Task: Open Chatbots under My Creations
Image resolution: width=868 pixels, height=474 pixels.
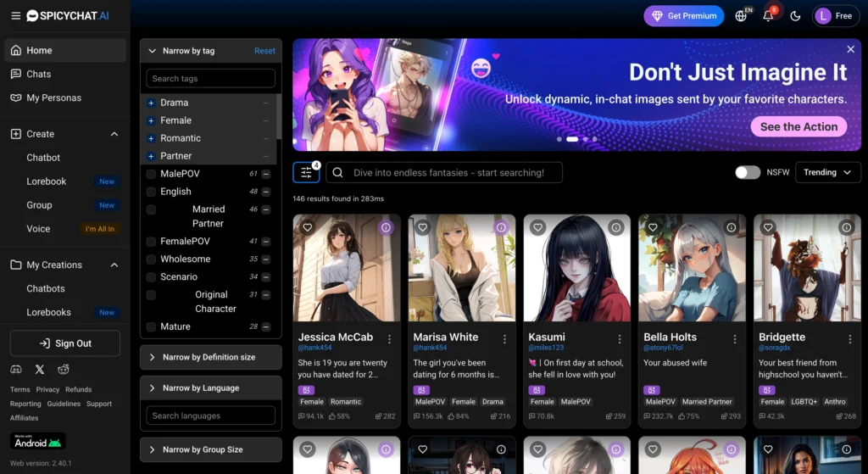Action: pyautogui.click(x=46, y=288)
